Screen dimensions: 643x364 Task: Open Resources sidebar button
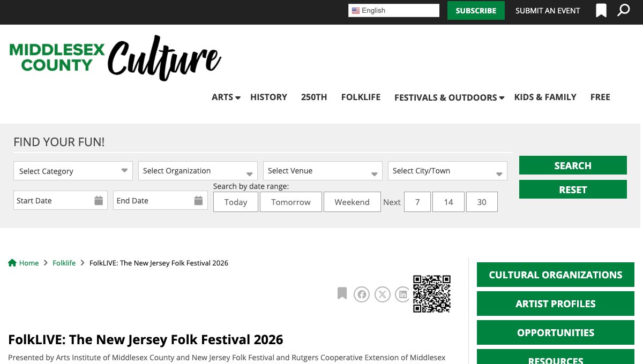(556, 358)
